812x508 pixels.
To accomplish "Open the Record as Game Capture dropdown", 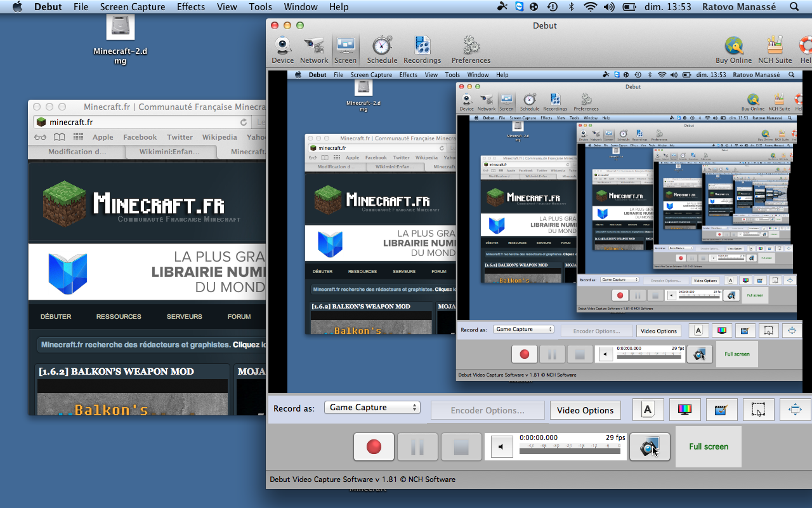I will pyautogui.click(x=372, y=408).
